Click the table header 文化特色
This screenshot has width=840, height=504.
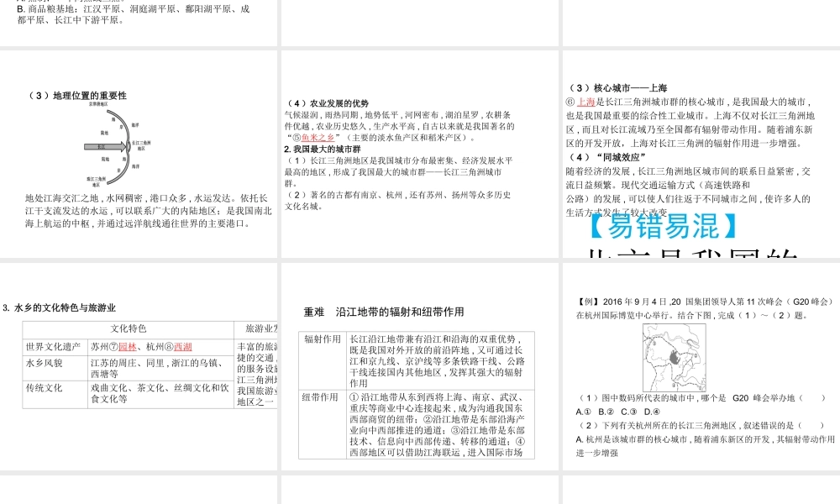click(x=128, y=328)
